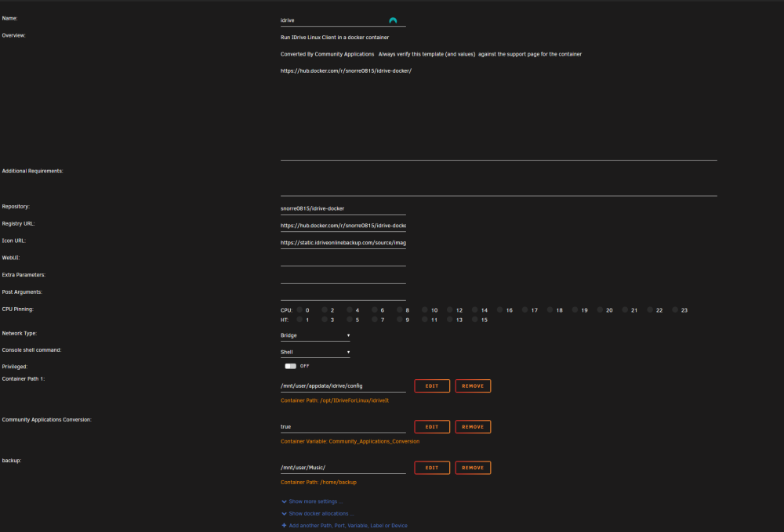Pin HT core 1
784x532 pixels.
click(300, 319)
